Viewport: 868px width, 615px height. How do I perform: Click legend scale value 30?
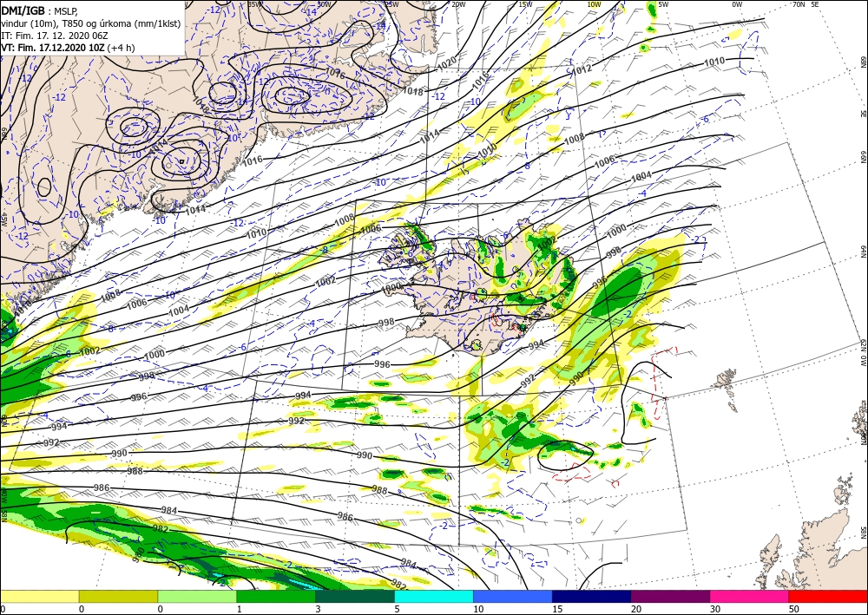coord(714,610)
